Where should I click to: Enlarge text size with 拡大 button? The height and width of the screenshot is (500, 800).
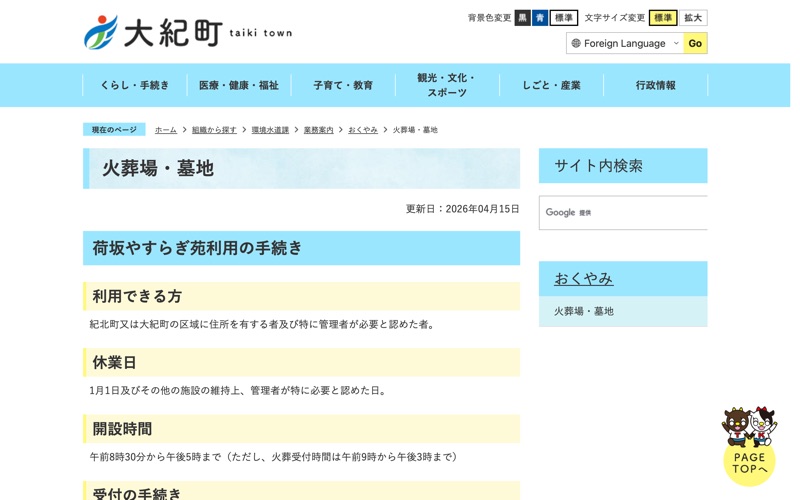click(x=693, y=18)
